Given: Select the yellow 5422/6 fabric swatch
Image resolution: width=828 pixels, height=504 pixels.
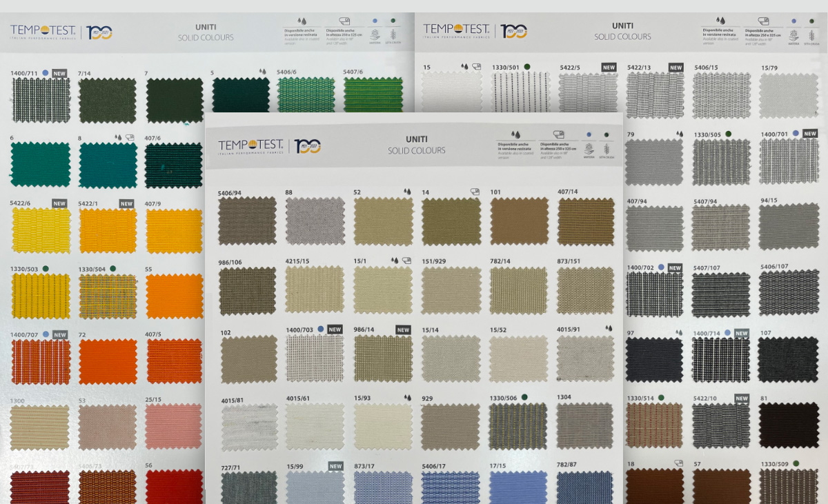Looking at the screenshot, I should [41, 231].
